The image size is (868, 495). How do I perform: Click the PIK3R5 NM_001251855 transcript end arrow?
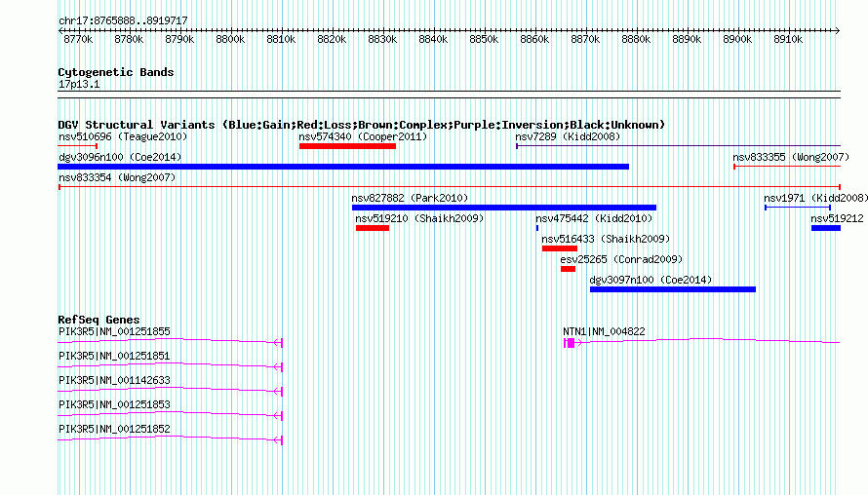pos(279,343)
